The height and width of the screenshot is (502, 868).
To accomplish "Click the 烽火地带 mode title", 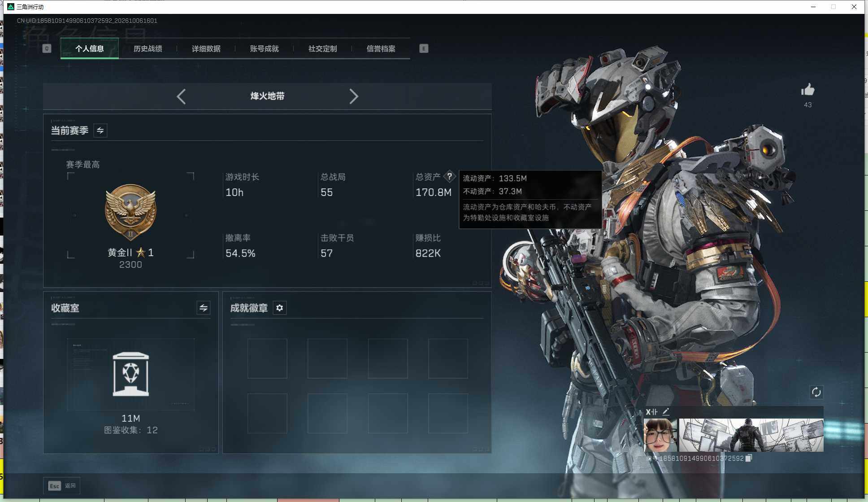I will pyautogui.click(x=267, y=96).
